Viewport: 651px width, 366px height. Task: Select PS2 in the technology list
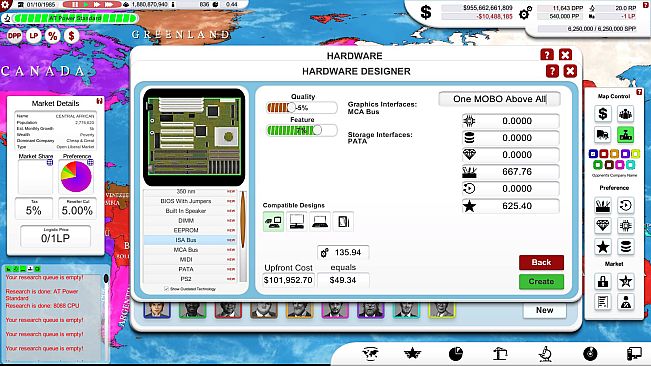tap(190, 279)
